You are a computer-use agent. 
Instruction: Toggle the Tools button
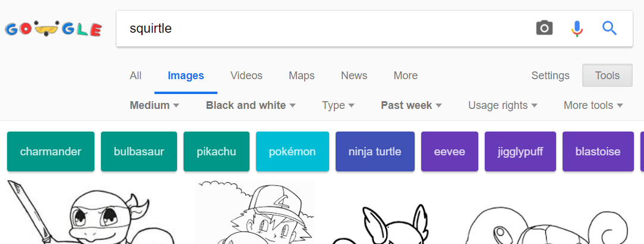click(x=607, y=76)
